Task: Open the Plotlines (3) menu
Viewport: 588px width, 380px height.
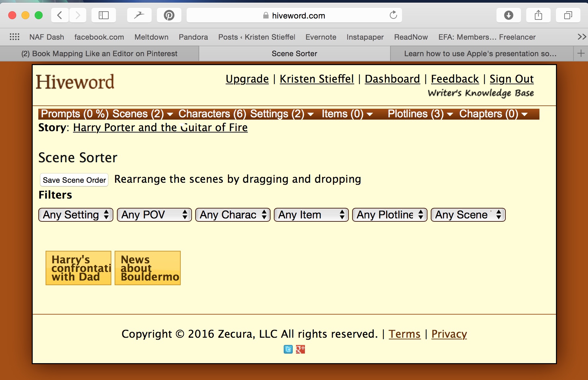Action: pos(420,114)
